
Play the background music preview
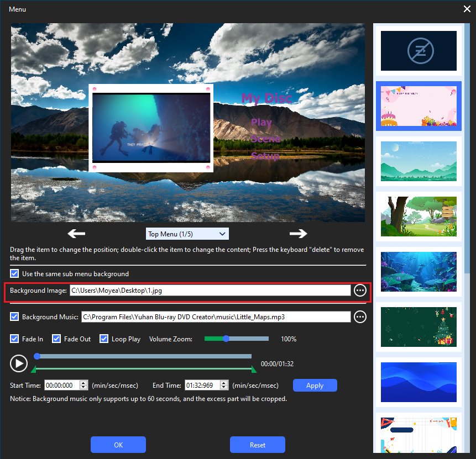19,363
